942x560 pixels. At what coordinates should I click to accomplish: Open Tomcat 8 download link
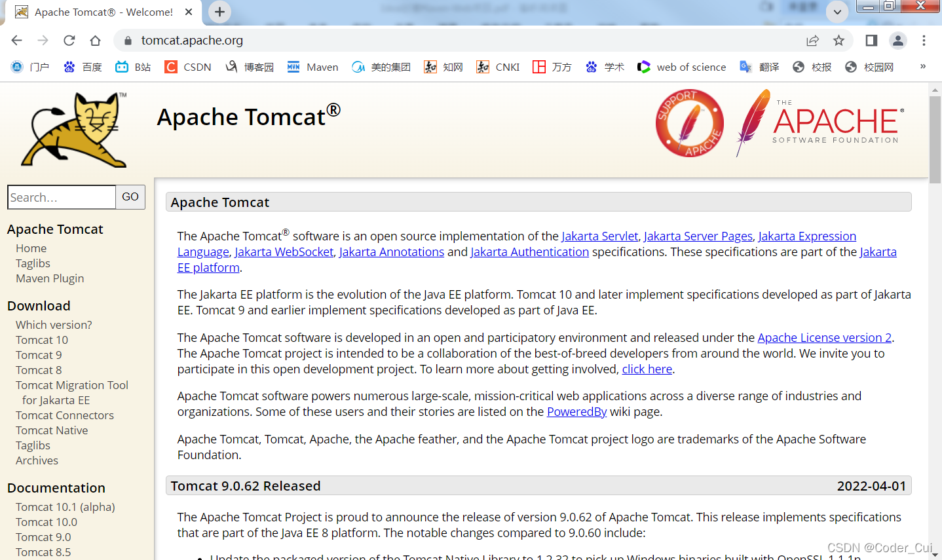(x=39, y=370)
